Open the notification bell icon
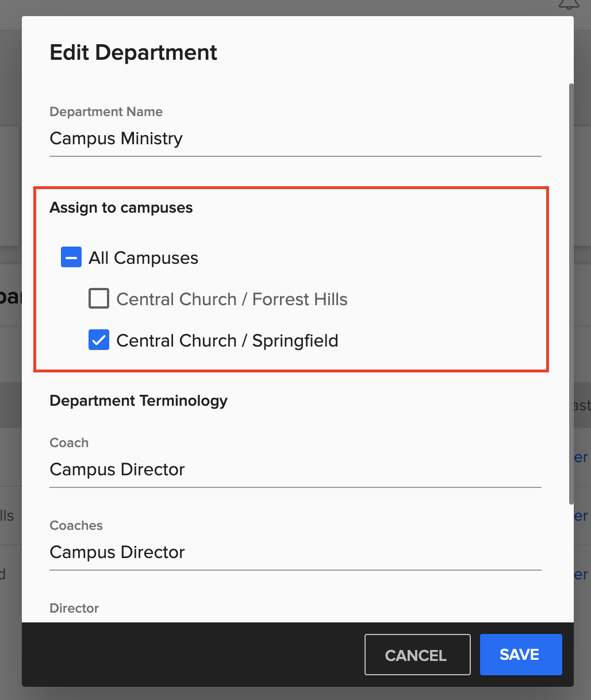The width and height of the screenshot is (591, 700). tap(568, 5)
